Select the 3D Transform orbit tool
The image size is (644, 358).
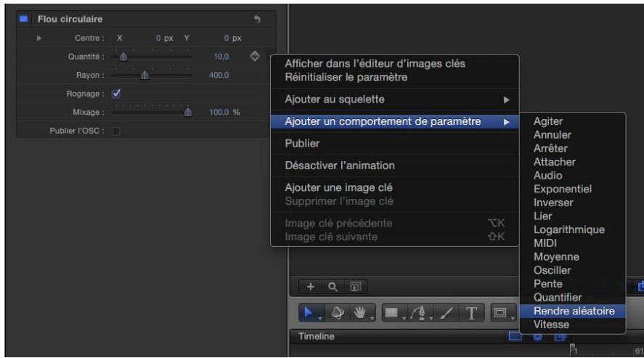pyautogui.click(x=338, y=313)
